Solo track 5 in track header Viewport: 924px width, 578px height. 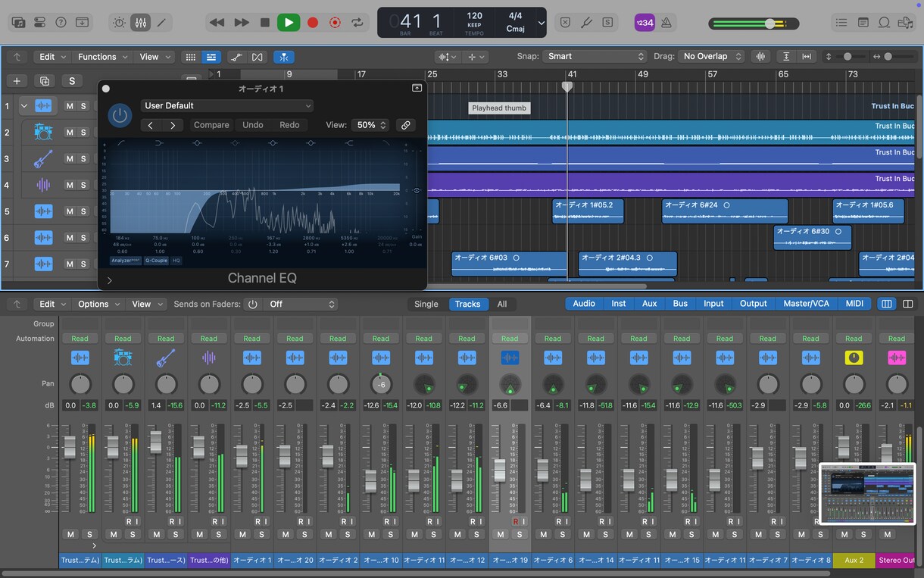pos(83,211)
